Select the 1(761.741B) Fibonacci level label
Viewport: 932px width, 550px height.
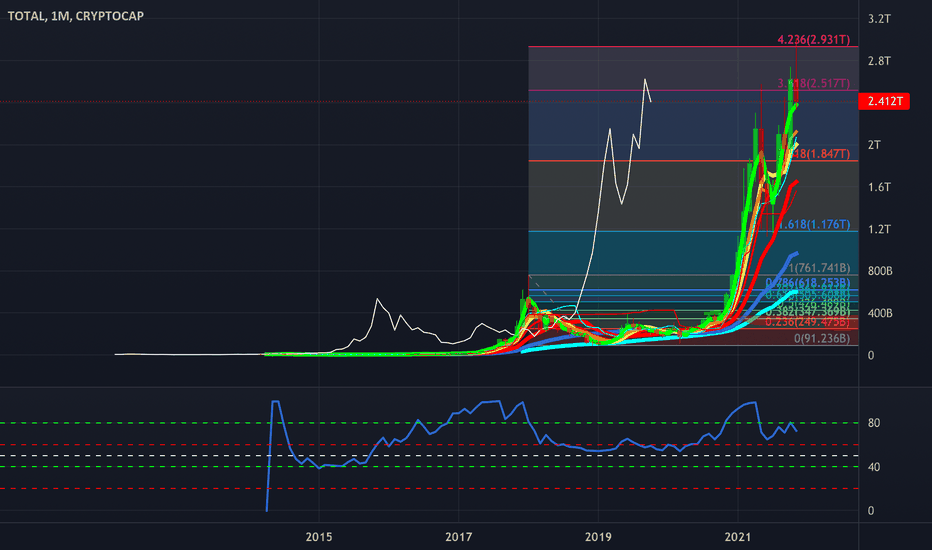(819, 268)
